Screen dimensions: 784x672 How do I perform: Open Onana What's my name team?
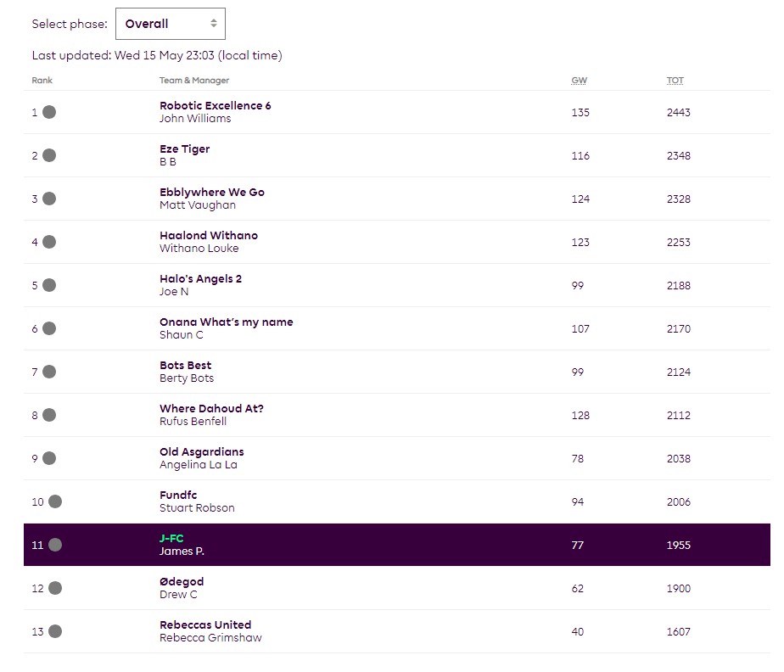pos(226,322)
